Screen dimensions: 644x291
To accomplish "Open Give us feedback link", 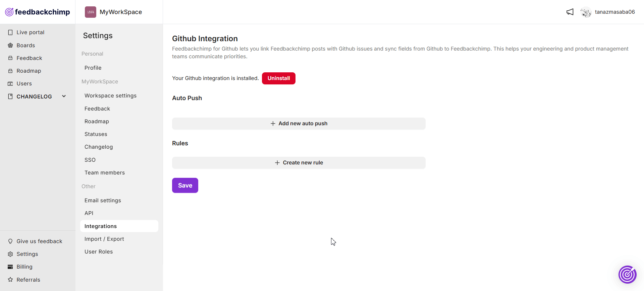I will pyautogui.click(x=40, y=241).
